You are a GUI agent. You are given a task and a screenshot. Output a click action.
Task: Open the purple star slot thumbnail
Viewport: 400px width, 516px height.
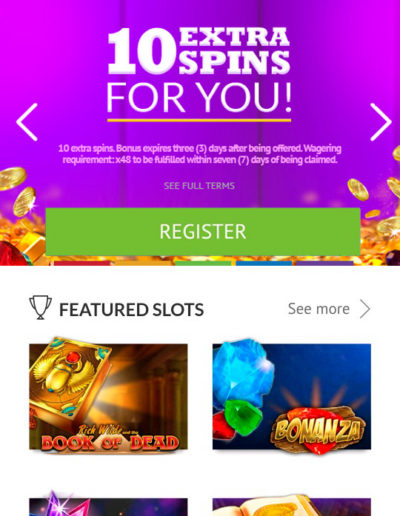108,505
